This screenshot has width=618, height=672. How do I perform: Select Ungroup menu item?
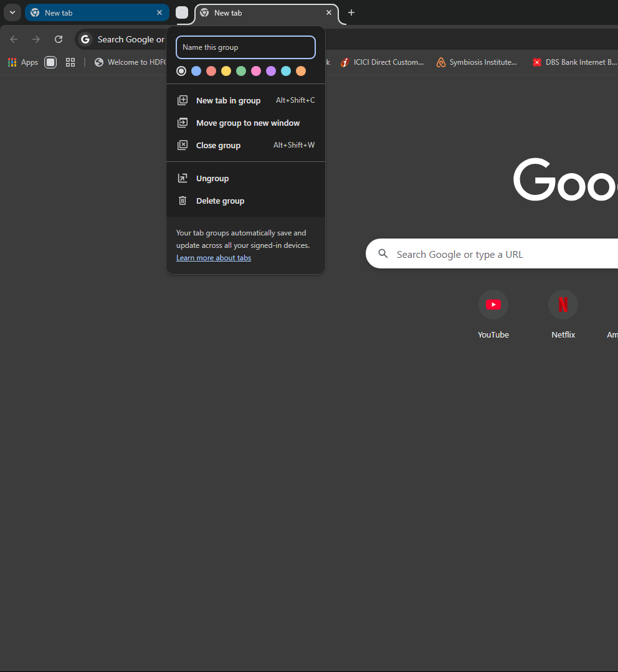tap(245, 178)
